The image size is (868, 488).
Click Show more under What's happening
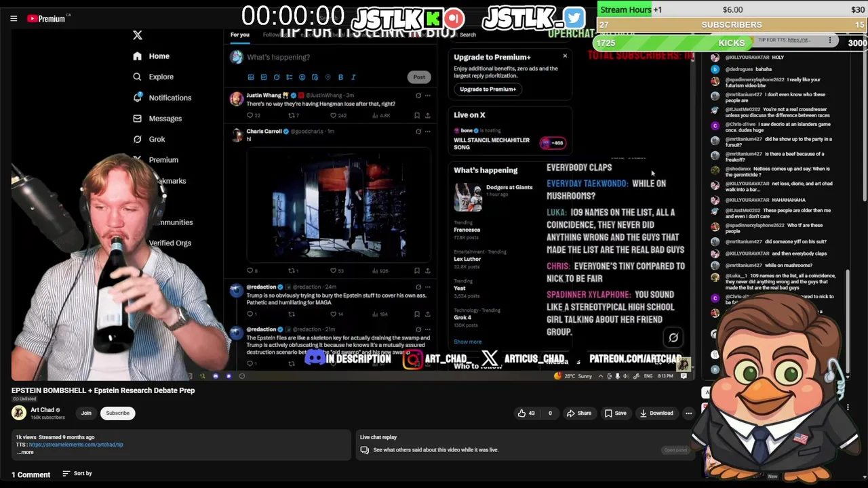(x=468, y=342)
